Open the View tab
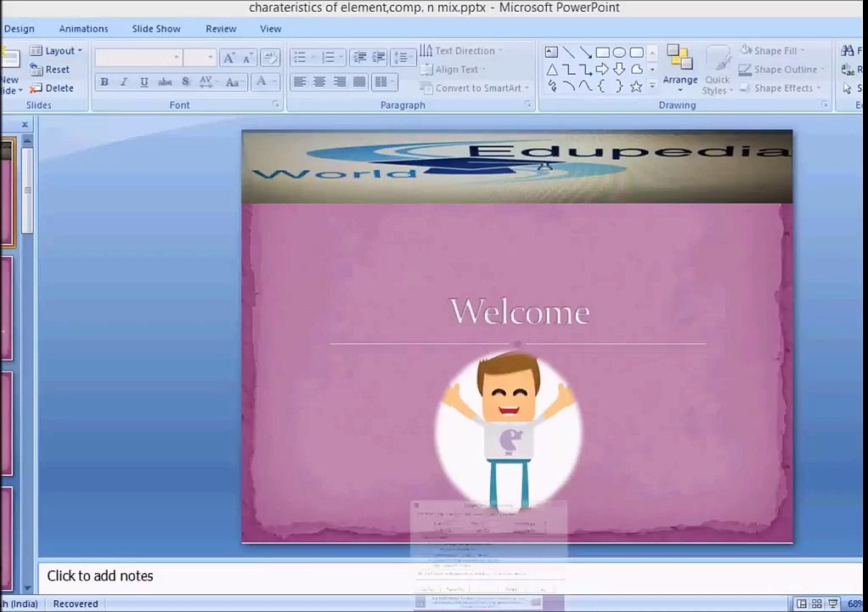This screenshot has width=868, height=612. pos(270,29)
